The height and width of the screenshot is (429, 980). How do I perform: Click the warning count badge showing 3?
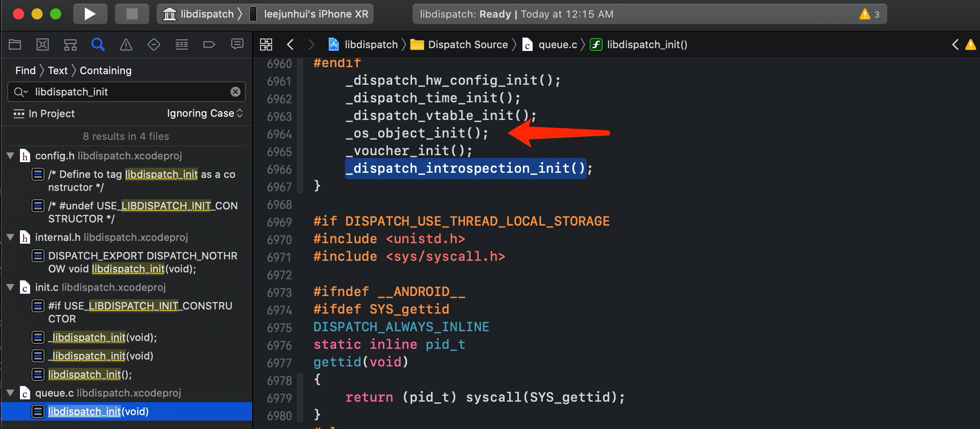tap(869, 14)
